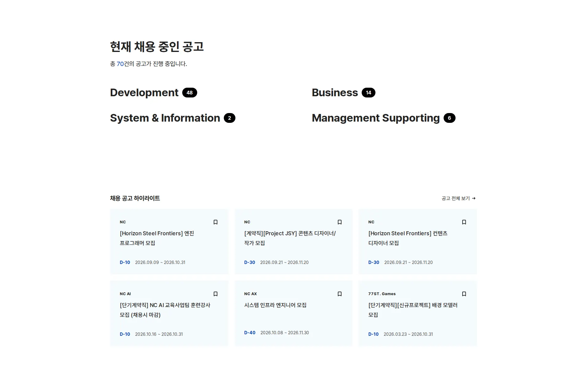Bookmark the 시스템 인프라 엔지니어 posting

coord(340,294)
